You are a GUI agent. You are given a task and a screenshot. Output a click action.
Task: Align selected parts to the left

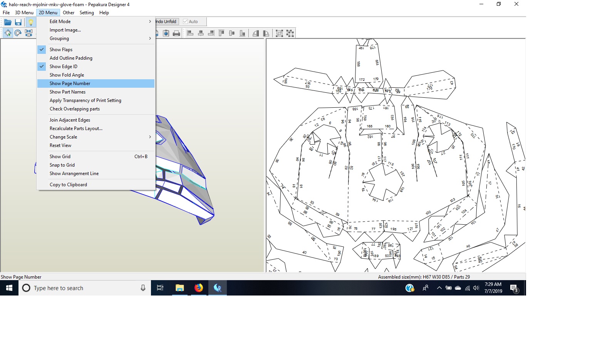coord(190,33)
